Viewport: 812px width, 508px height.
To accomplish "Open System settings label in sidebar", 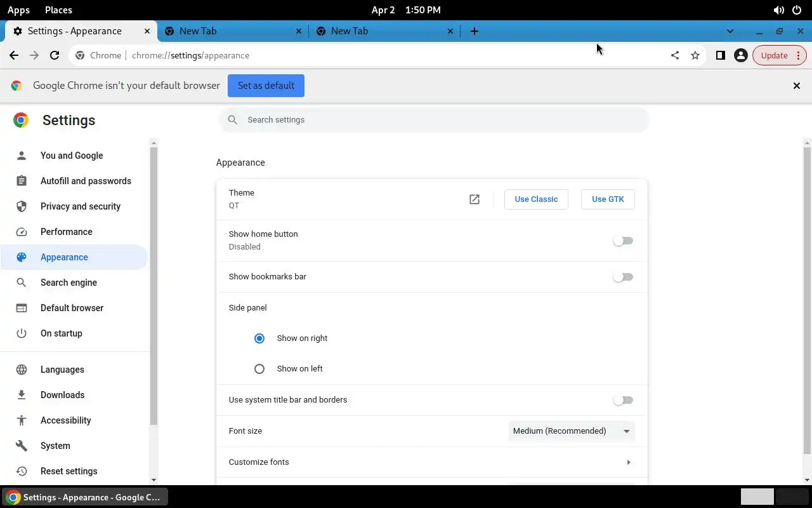I will 55,446.
